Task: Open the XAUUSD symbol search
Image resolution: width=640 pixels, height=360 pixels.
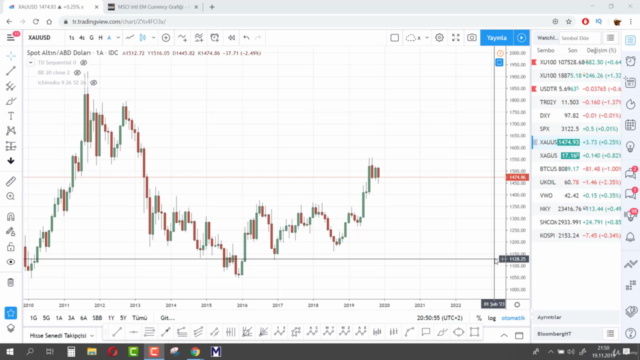Action: coord(39,38)
